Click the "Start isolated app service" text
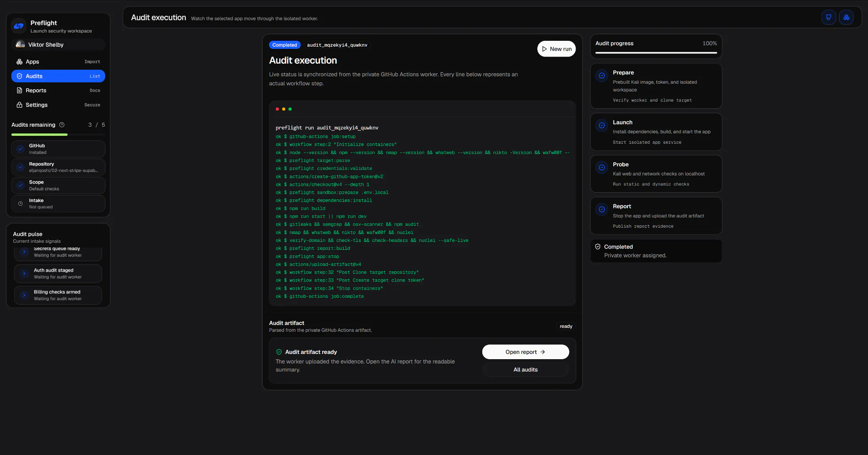The height and width of the screenshot is (455, 868). (647, 142)
